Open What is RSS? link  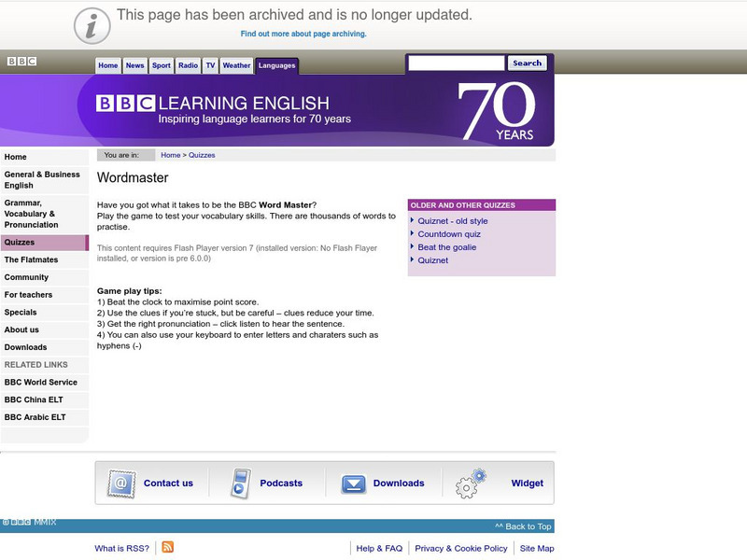click(121, 548)
